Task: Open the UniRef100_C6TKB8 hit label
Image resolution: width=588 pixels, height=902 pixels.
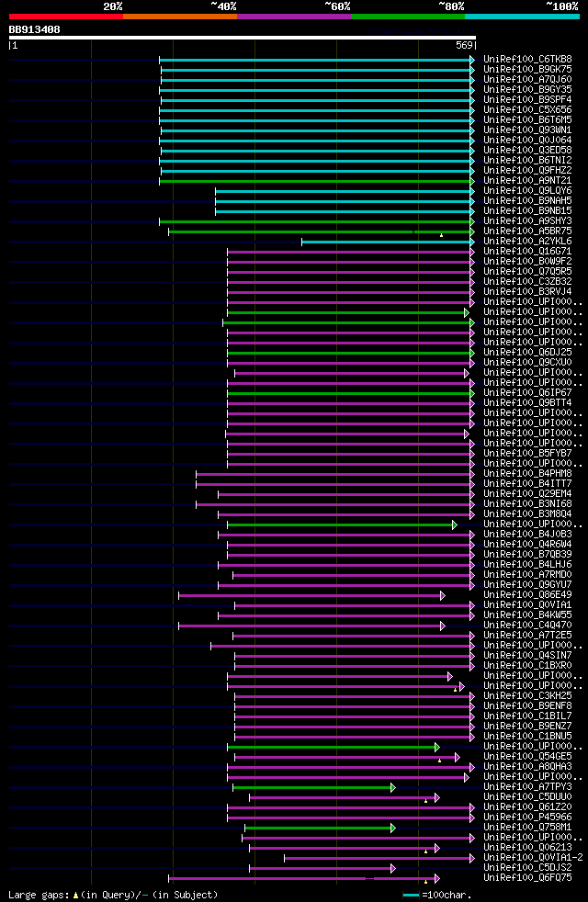Action: [x=527, y=60]
